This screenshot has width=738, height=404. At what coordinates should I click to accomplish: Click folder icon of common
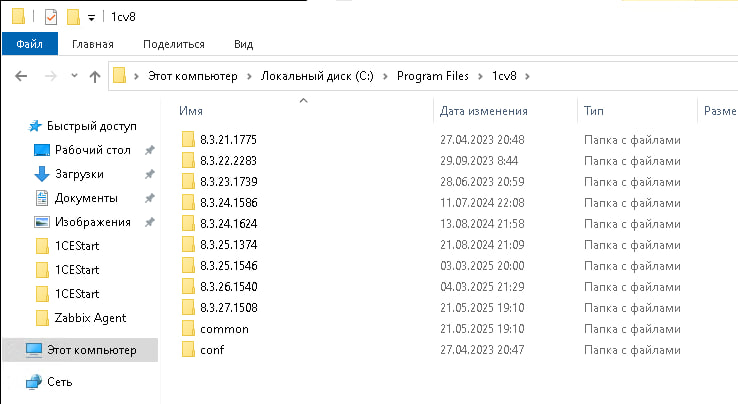188,328
